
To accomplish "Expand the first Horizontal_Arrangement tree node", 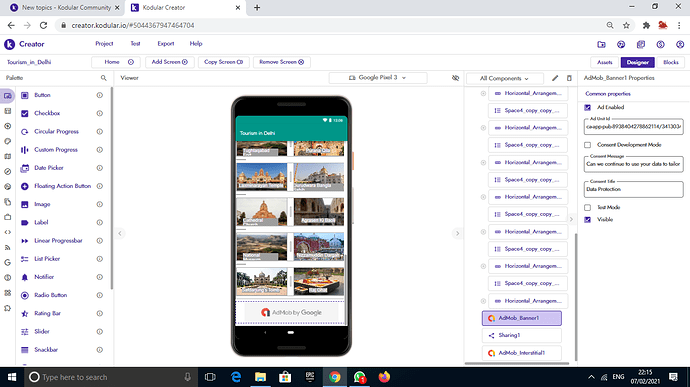I will coord(483,93).
